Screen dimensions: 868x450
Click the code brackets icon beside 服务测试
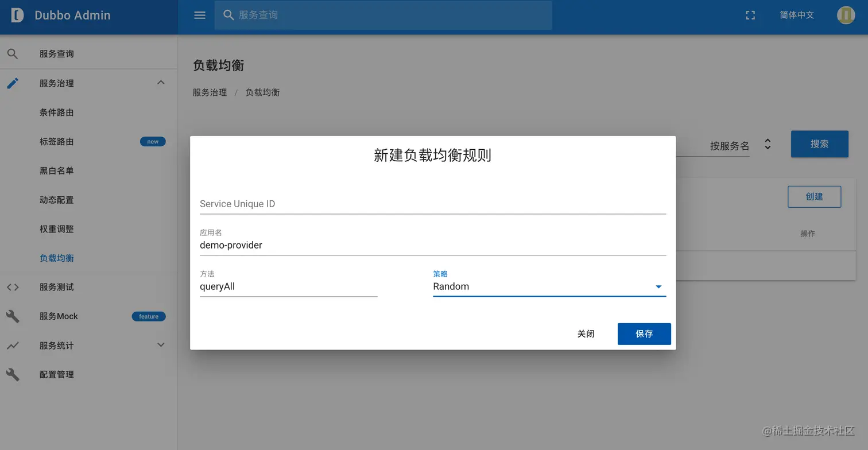click(13, 287)
